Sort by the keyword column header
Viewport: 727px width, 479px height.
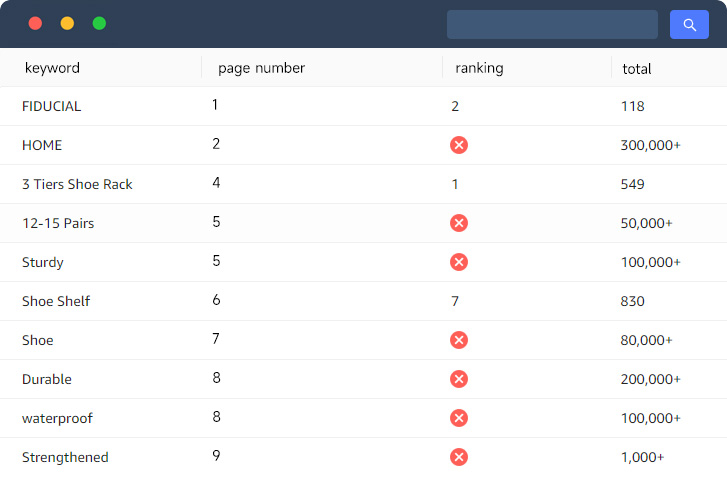click(x=52, y=68)
